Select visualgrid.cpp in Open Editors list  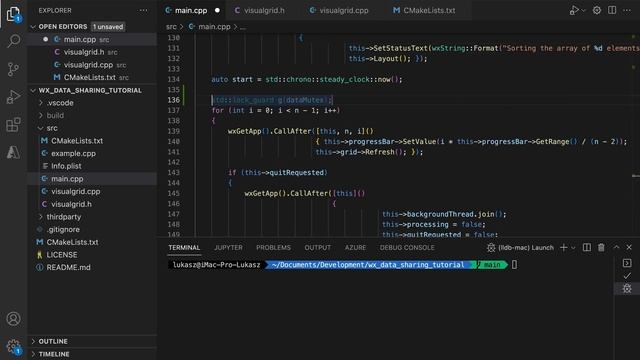pos(92,64)
